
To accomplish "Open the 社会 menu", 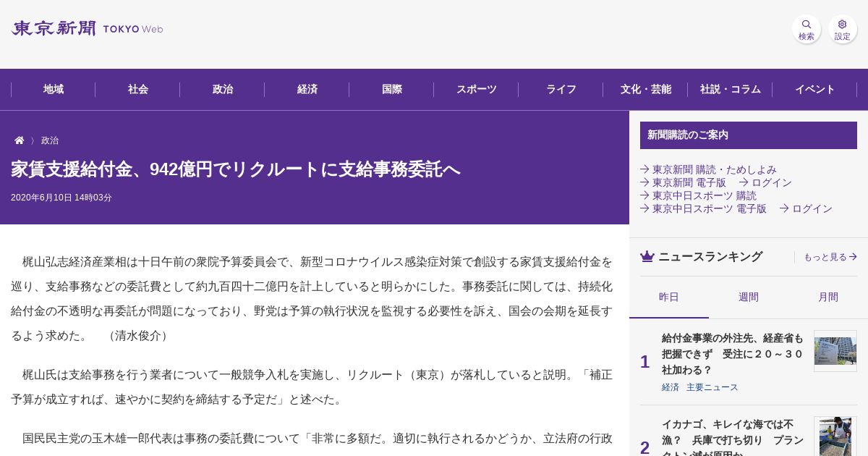I will (x=138, y=90).
